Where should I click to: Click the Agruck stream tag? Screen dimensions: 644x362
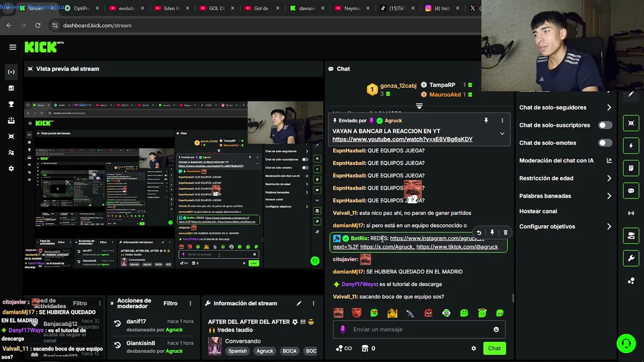[265, 351]
